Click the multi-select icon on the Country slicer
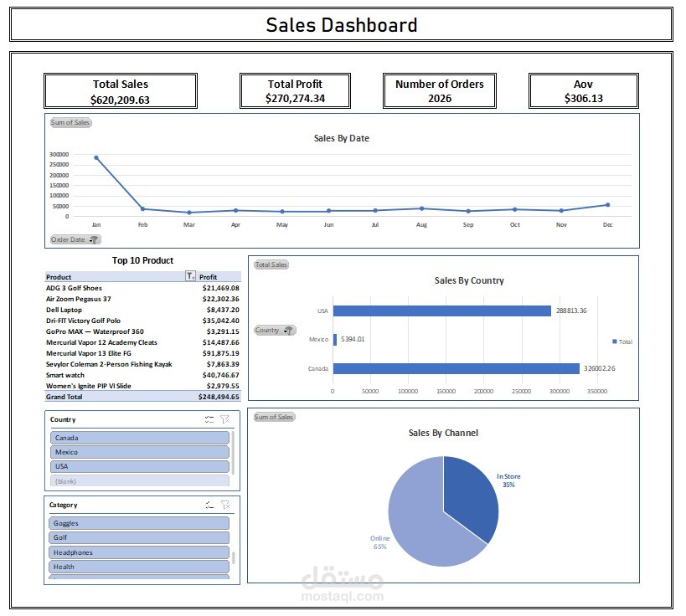The height and width of the screenshot is (616, 686). click(209, 419)
